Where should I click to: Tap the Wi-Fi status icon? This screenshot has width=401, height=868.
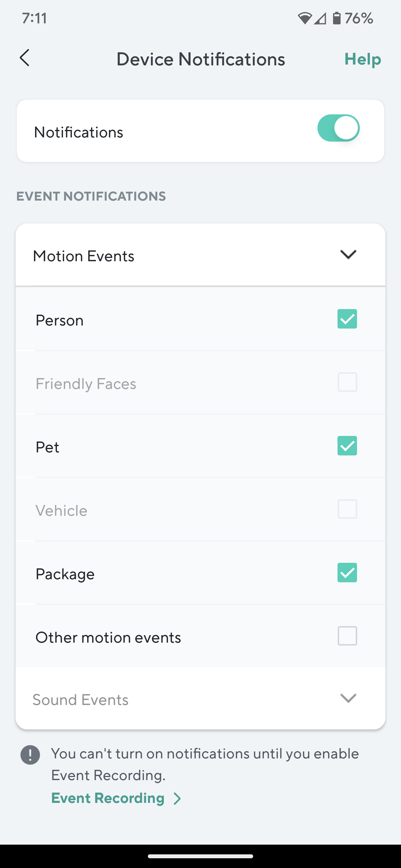coord(305,18)
